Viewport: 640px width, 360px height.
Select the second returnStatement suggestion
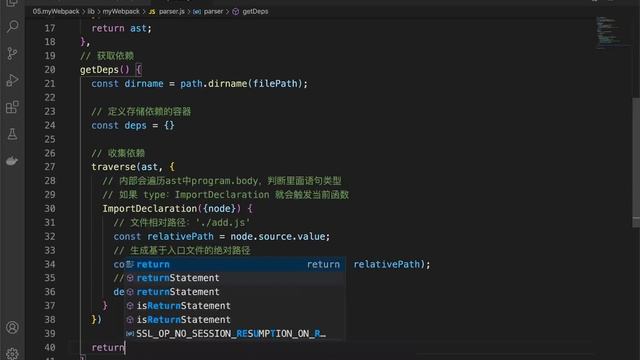(235, 292)
